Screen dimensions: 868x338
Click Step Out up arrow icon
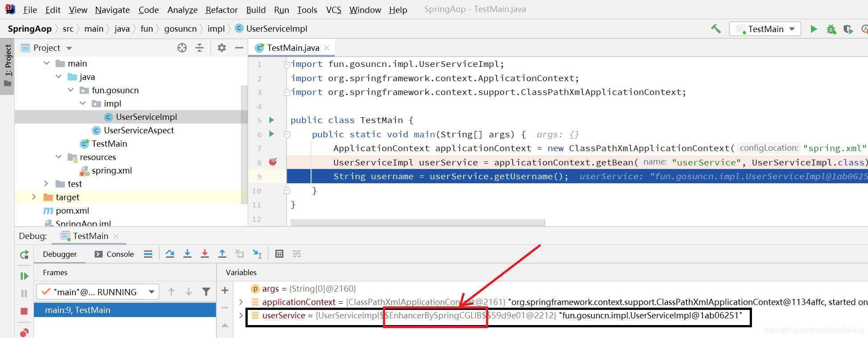[222, 254]
